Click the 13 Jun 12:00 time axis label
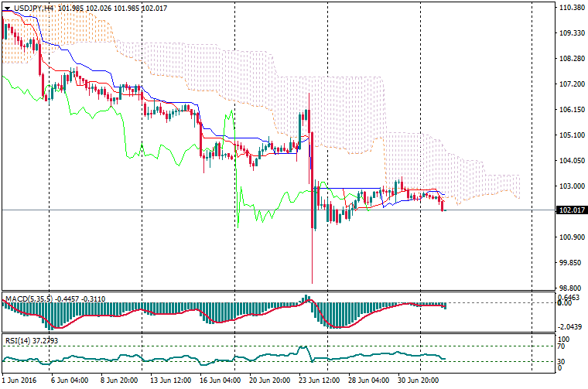Image resolution: width=588 pixels, height=389 pixels. coord(171,380)
